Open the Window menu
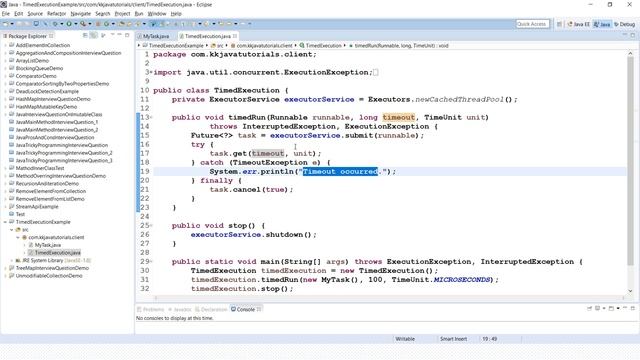This screenshot has height=360, width=640. tap(157, 13)
